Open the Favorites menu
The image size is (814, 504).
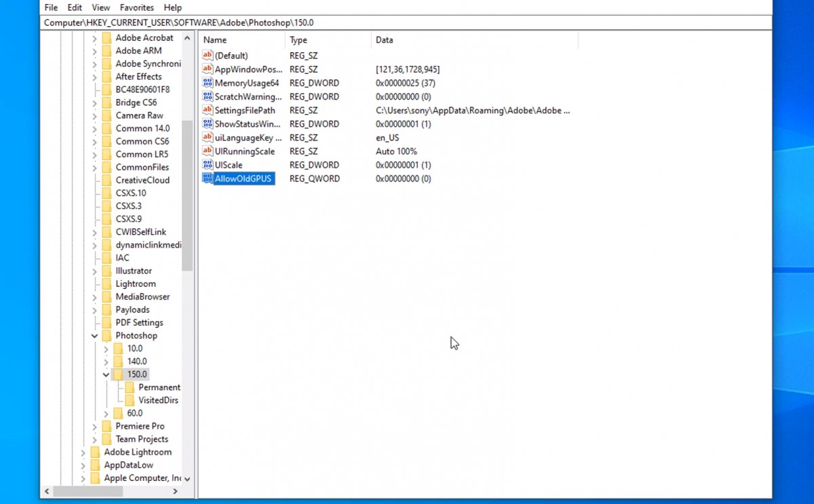coord(136,7)
